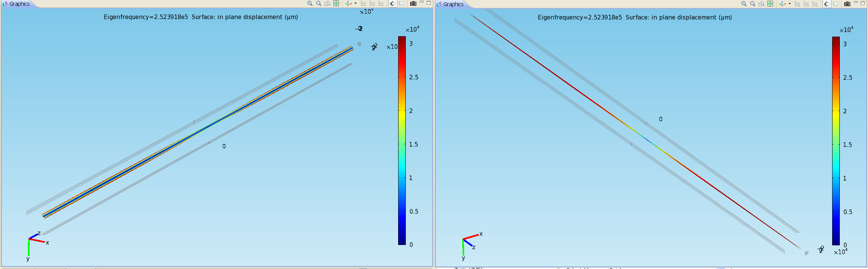
Task: Click Zoom Extents in the left Graphics toolbar
Action: coord(336,3)
